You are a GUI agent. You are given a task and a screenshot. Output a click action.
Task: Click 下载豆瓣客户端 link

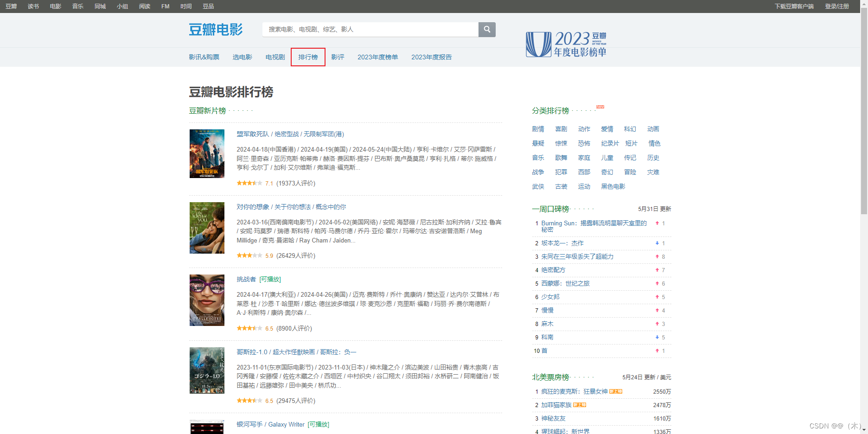794,6
